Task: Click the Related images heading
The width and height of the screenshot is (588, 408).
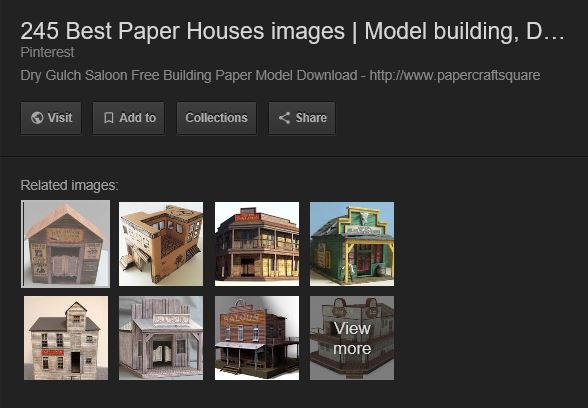Action: pos(69,185)
